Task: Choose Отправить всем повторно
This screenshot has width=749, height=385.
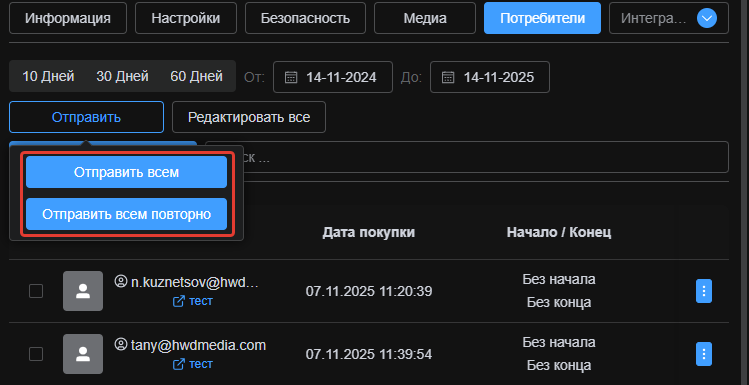Action: pyautogui.click(x=127, y=214)
